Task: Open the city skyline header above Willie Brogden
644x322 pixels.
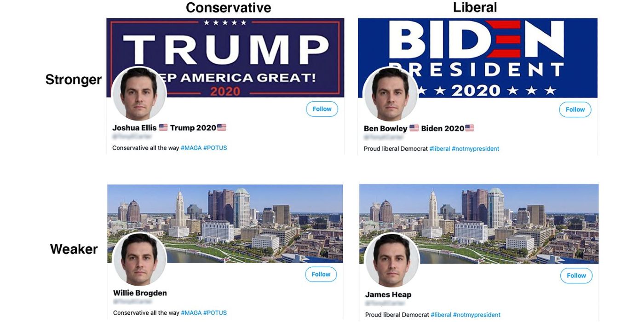Action: point(225,224)
